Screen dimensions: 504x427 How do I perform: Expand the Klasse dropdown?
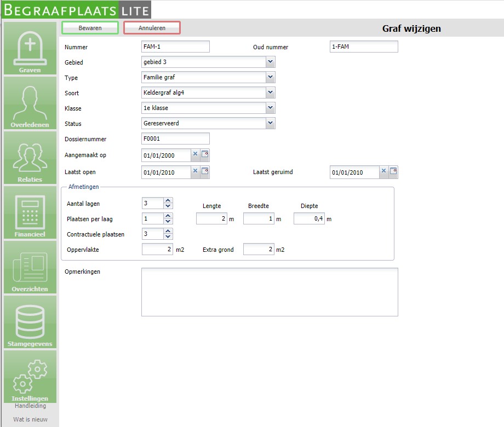click(270, 108)
